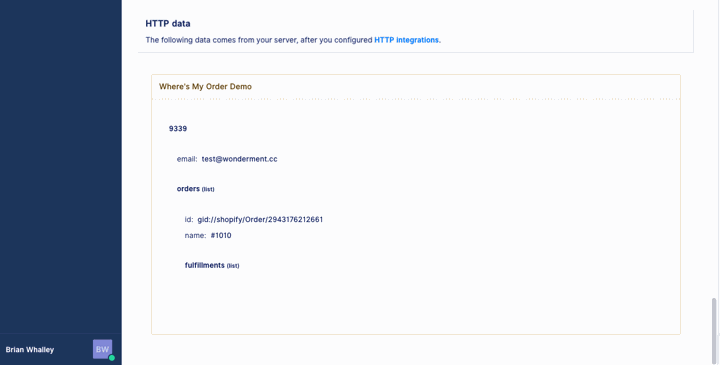This screenshot has height=365, width=720.
Task: Select the gid://shopify/Order/2943176212661 id value
Action: click(x=260, y=219)
